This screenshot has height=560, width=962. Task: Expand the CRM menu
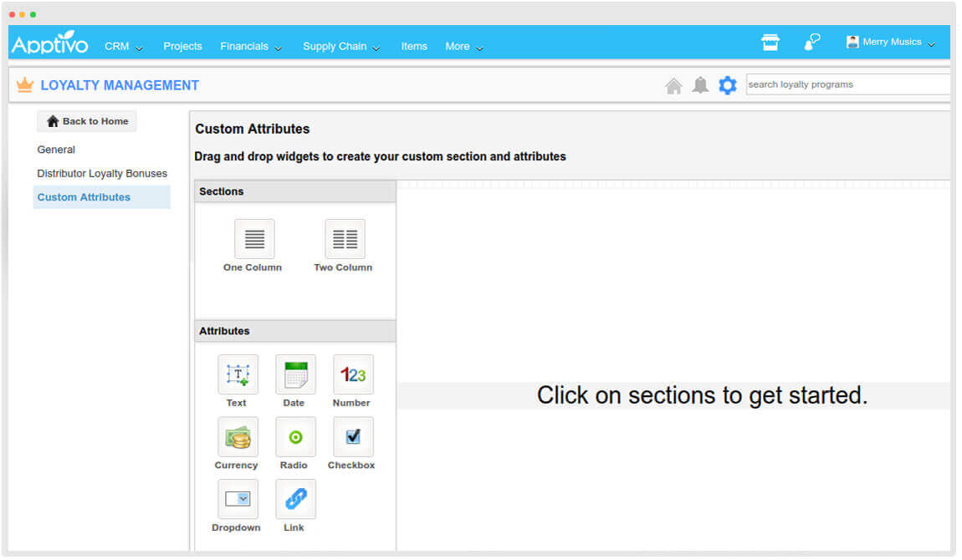click(123, 47)
